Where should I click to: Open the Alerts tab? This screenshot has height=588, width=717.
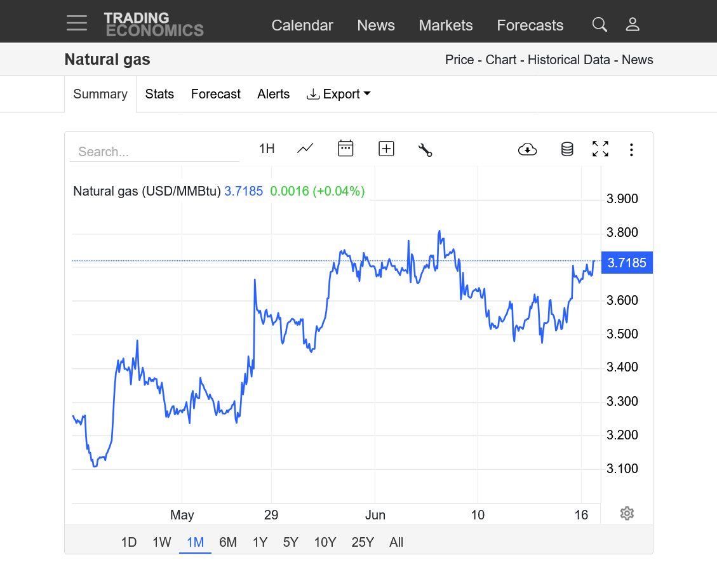[274, 94]
